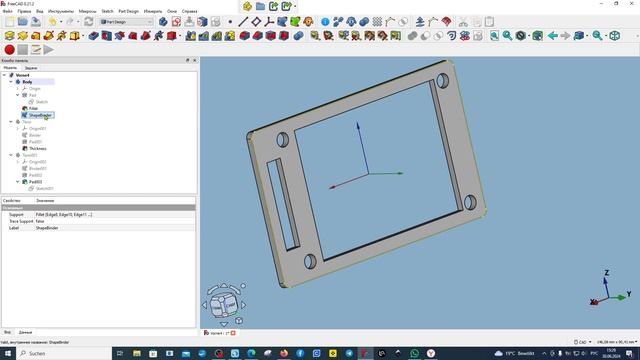Collapse the root document tree node
This screenshot has width=640, height=360.
[x=4, y=75]
